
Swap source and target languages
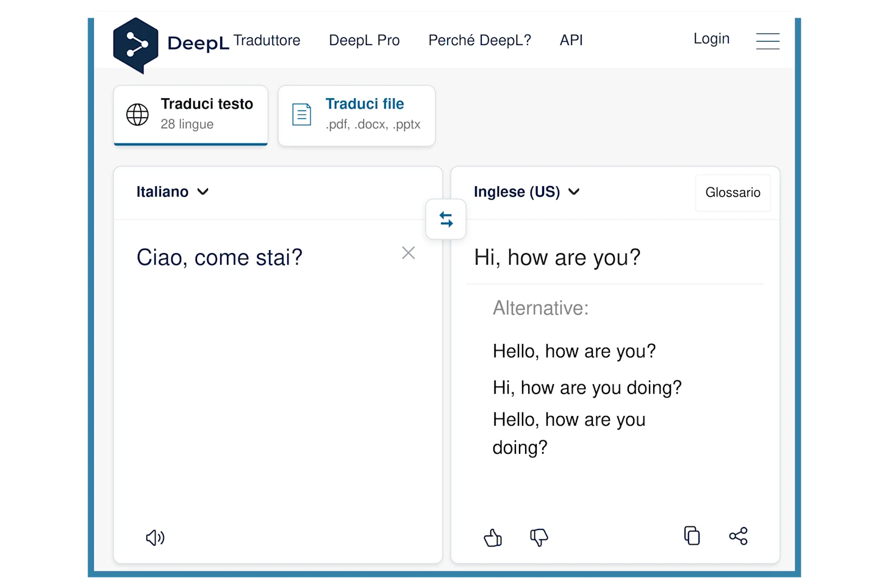pos(446,219)
